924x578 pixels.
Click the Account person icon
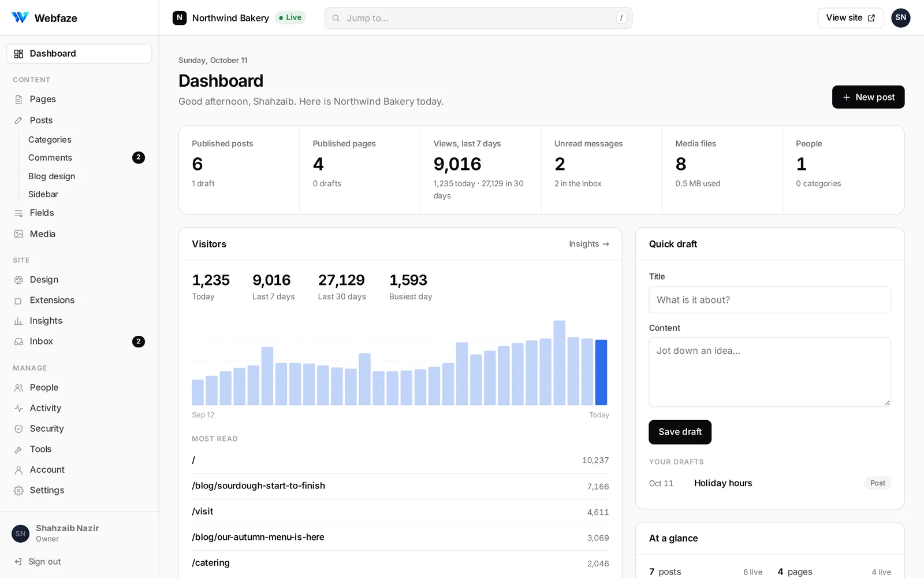pos(18,470)
